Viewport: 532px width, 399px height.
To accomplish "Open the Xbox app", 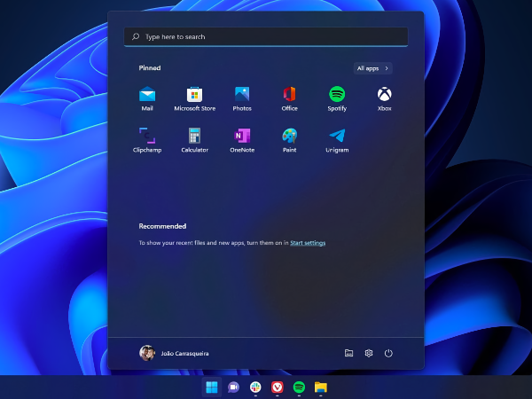I will [385, 98].
